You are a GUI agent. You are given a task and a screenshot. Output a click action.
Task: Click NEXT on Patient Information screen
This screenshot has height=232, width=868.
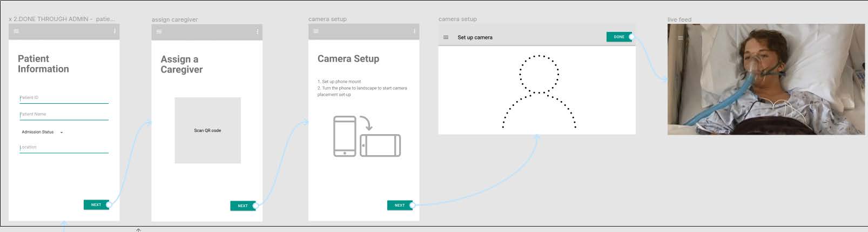click(x=96, y=205)
